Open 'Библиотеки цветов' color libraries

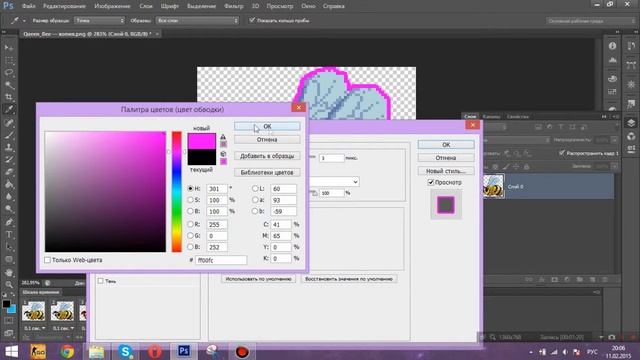(x=267, y=173)
